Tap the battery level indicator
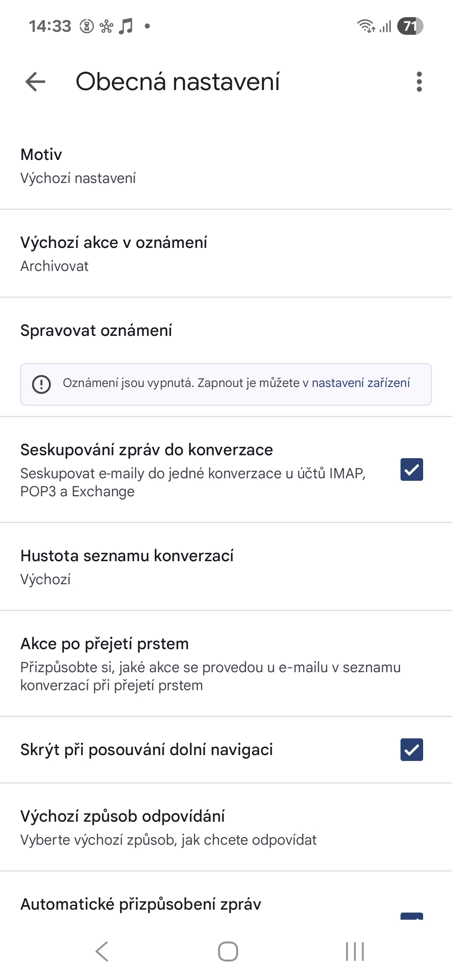This screenshot has height=980, width=452. pos(410,26)
